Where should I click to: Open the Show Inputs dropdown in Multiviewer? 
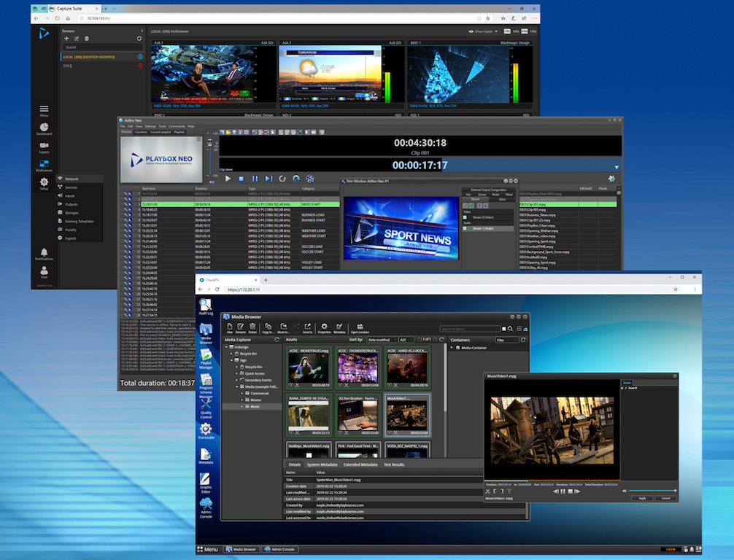coord(482,31)
